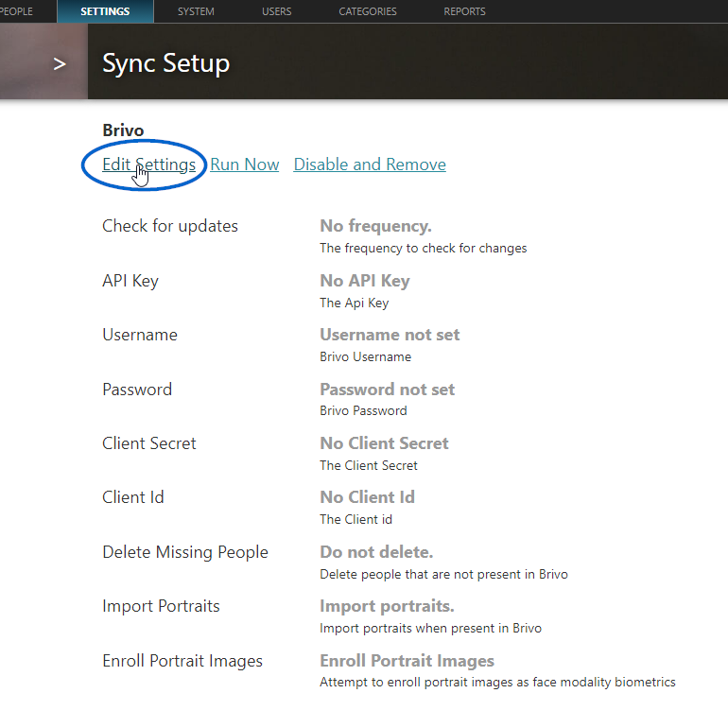Click the 'No Client Secret' value
Viewport: 728px width, 728px height.
click(x=384, y=442)
